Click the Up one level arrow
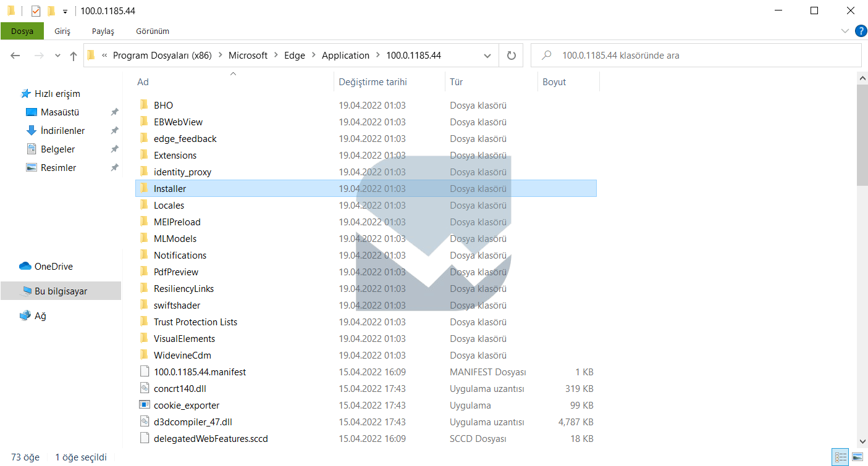 [x=74, y=56]
